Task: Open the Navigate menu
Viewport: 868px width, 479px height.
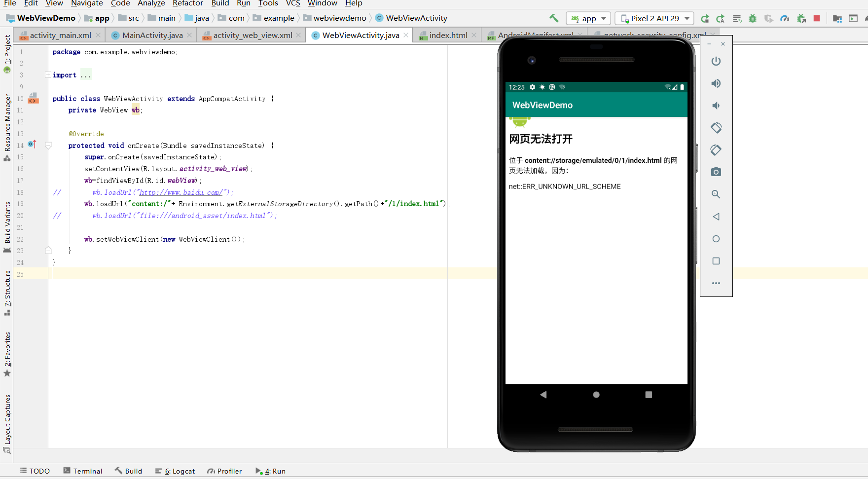Action: (x=87, y=3)
